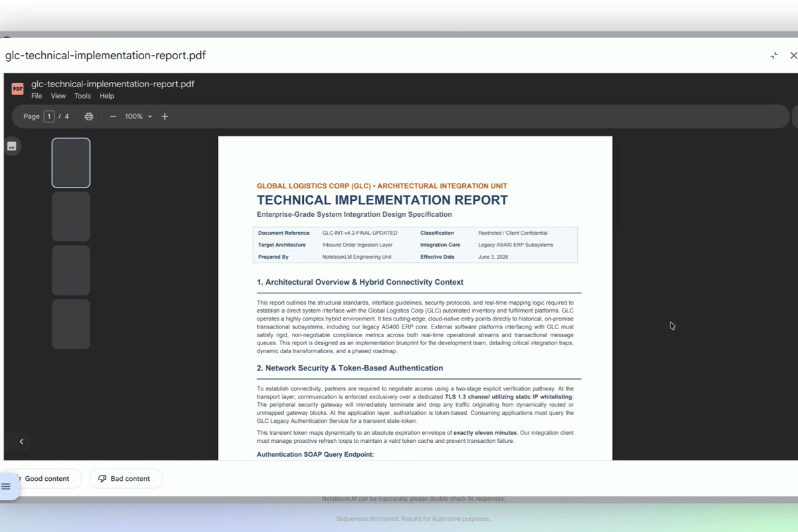
Task: Select the page 3 thumbnail
Action: pyautogui.click(x=71, y=271)
